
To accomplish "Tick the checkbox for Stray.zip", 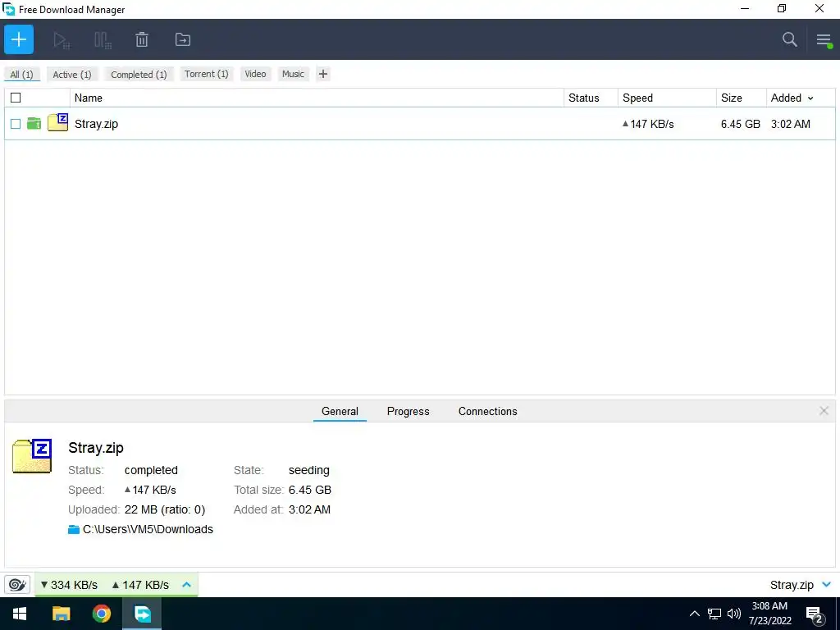I will (16, 124).
